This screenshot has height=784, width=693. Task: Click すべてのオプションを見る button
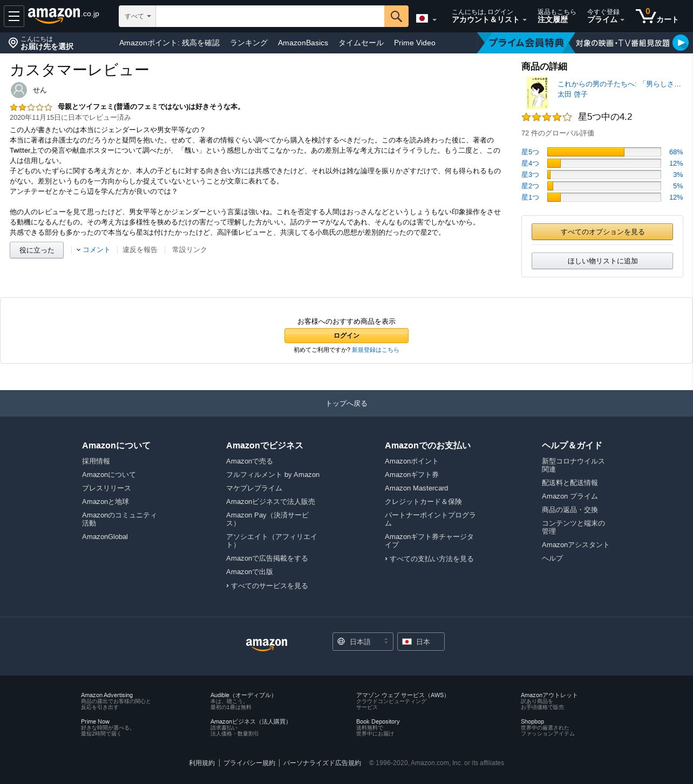click(x=602, y=231)
